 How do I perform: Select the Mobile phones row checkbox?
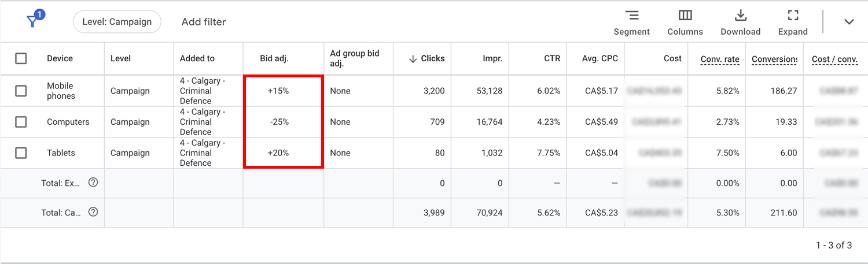pos(21,91)
